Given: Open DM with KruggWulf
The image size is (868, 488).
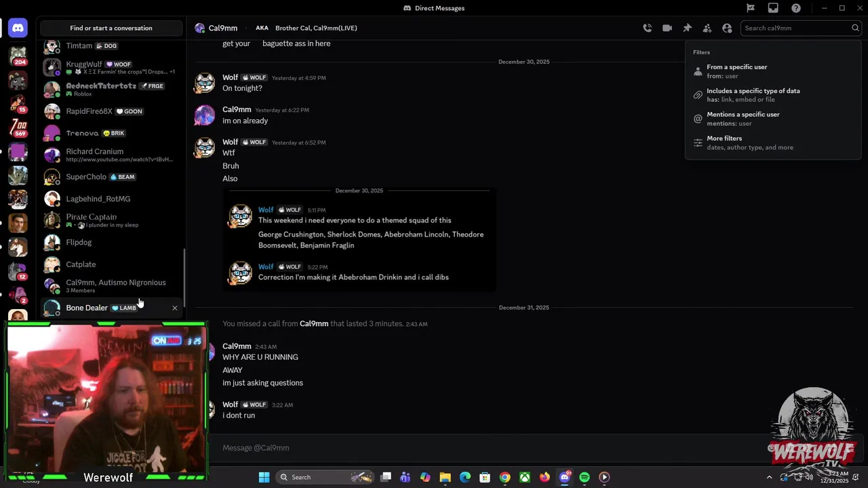Looking at the screenshot, I should tap(111, 67).
